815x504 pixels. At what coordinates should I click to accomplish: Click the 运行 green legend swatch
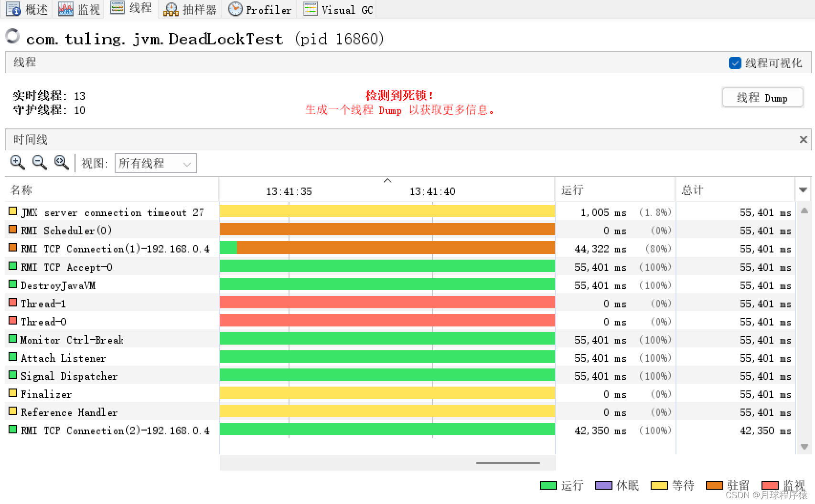tap(548, 485)
